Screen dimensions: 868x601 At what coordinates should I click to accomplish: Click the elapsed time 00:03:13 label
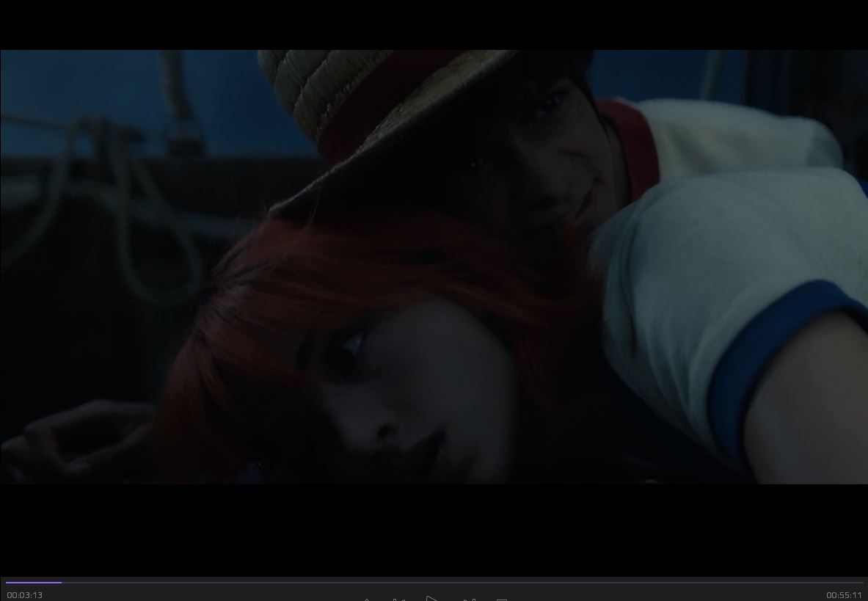(24, 595)
